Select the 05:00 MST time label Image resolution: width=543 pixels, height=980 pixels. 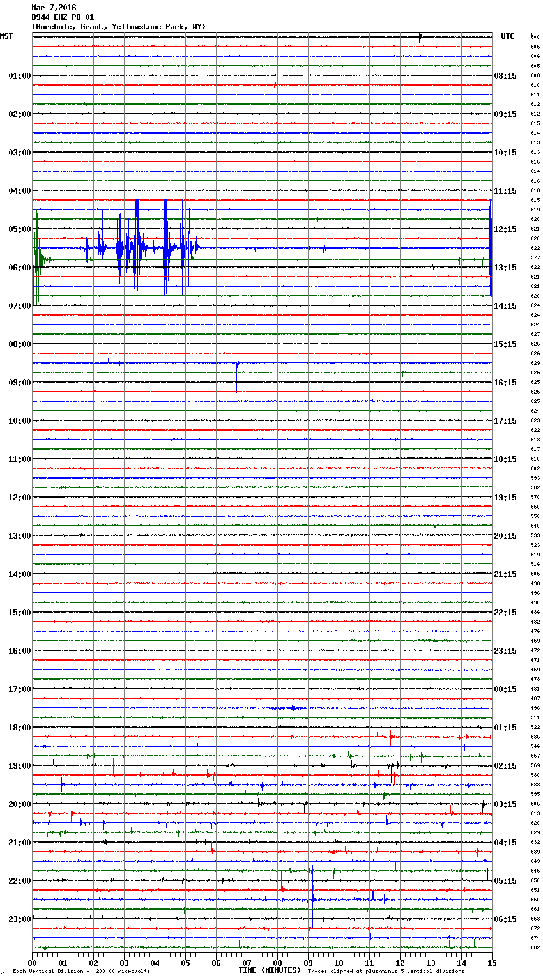[20, 229]
